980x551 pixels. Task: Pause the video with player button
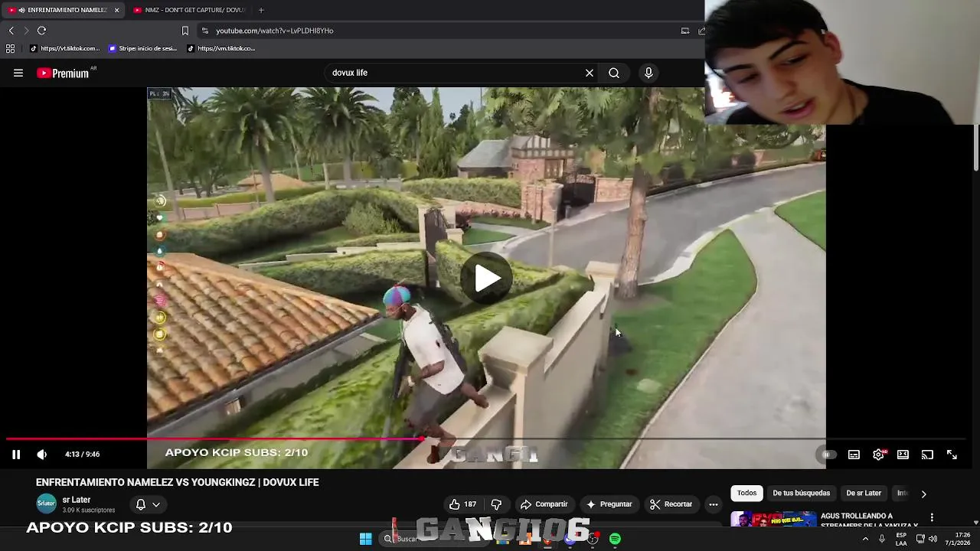16,455
